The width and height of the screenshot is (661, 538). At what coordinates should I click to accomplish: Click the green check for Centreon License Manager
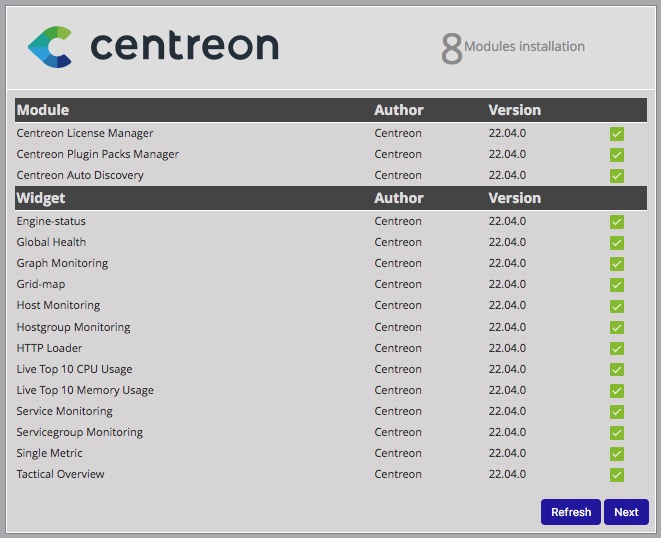[x=617, y=134]
